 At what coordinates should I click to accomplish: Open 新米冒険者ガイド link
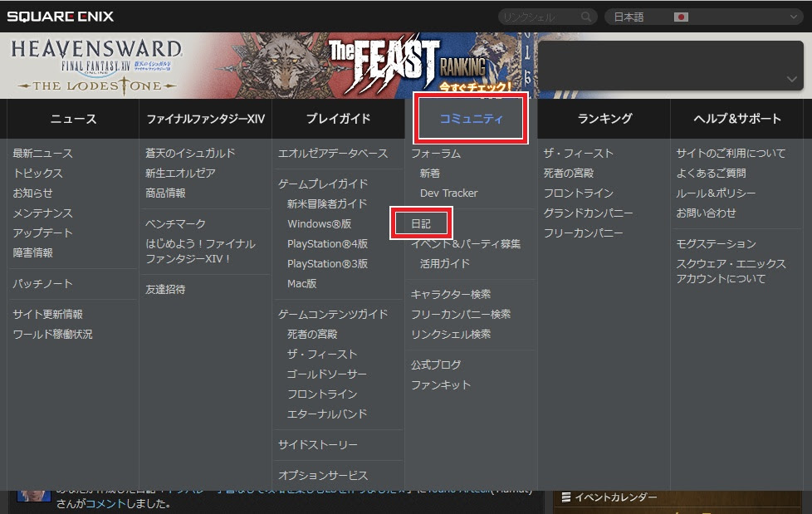[327, 203]
